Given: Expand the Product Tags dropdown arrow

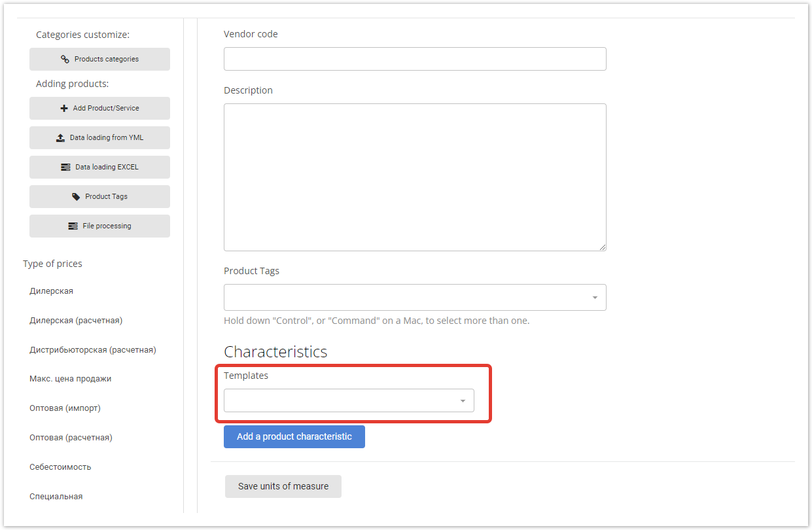Looking at the screenshot, I should pyautogui.click(x=595, y=298).
